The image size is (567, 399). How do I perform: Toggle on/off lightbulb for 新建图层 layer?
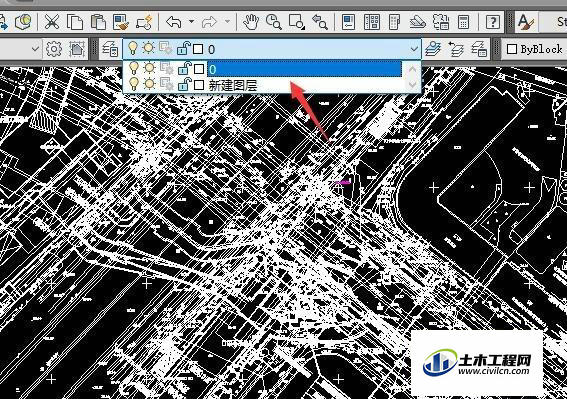pyautogui.click(x=134, y=84)
